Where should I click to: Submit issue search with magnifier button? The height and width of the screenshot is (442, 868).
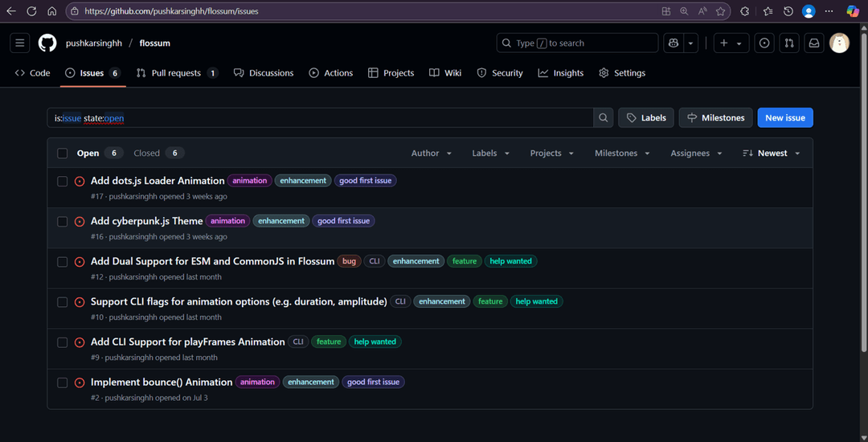point(604,118)
